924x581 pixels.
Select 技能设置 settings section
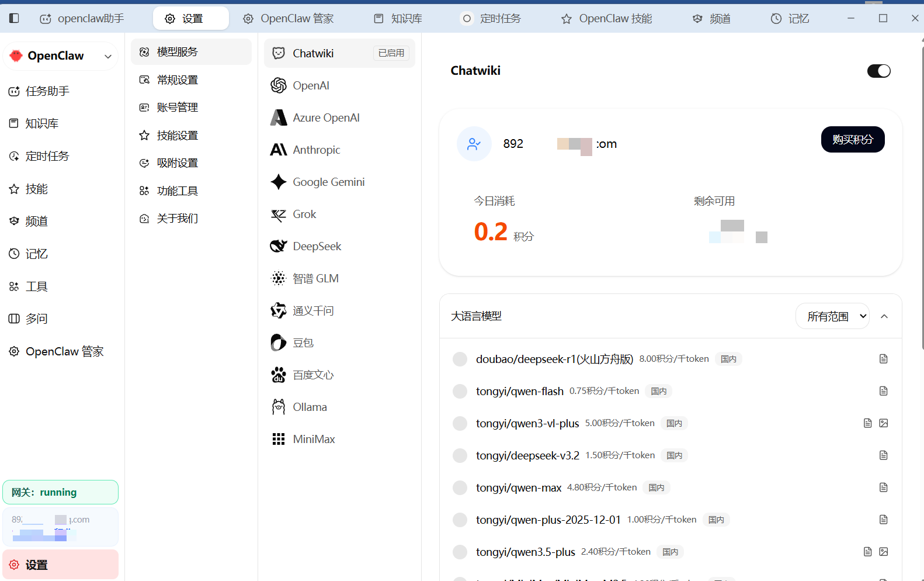pos(191,136)
